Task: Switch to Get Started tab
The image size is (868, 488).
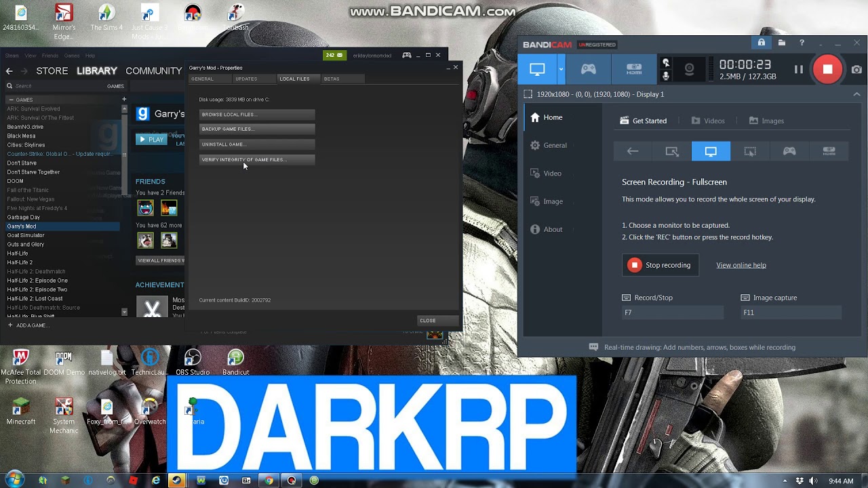Action: click(644, 121)
